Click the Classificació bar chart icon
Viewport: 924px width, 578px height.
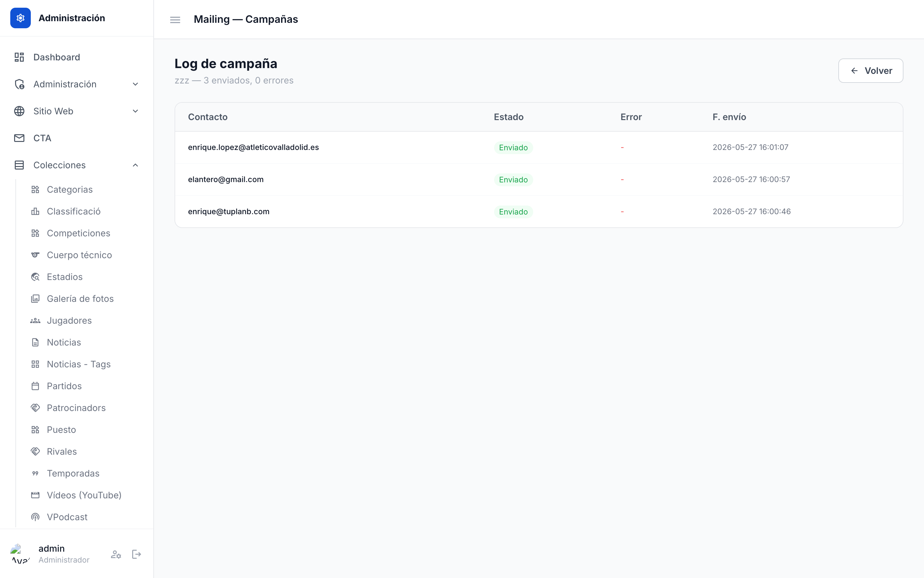coord(35,211)
